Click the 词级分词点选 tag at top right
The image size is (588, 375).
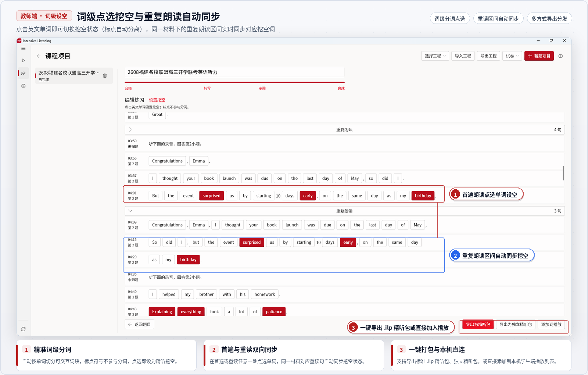point(450,19)
